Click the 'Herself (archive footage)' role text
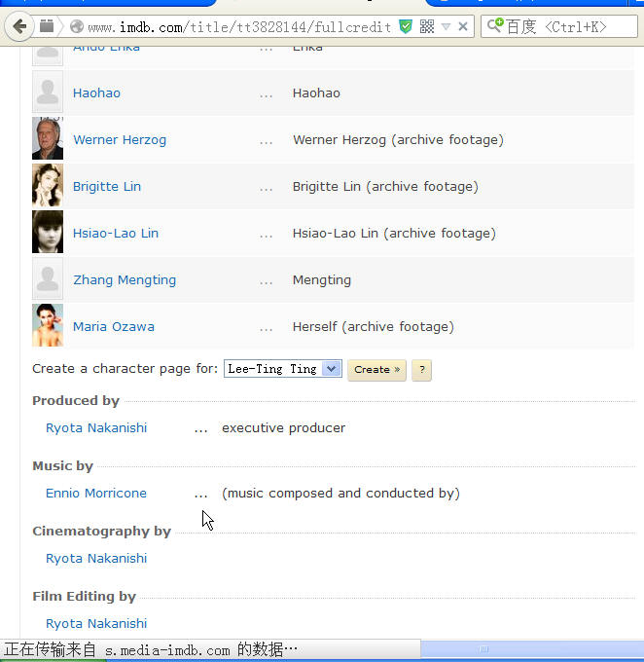644x662 pixels. pyautogui.click(x=373, y=327)
